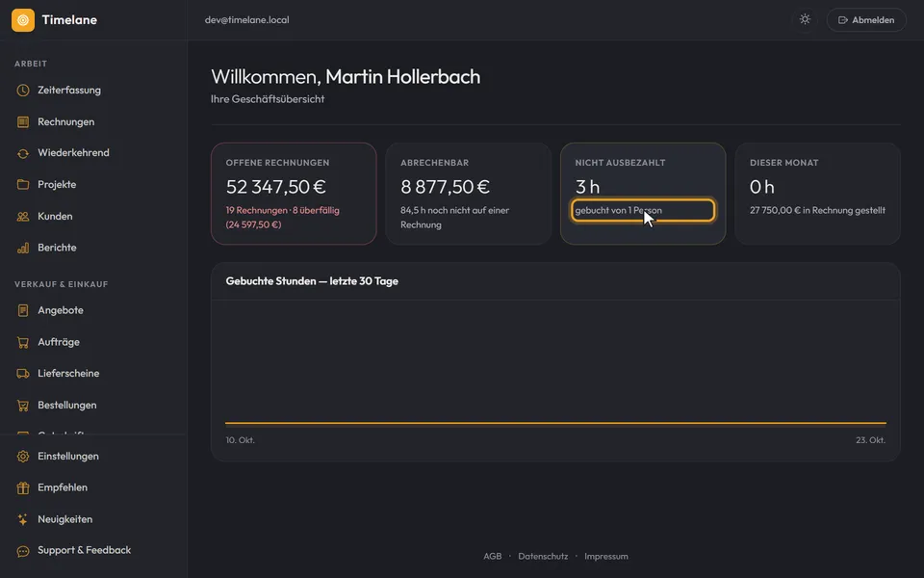Open the Berichte bar chart icon
The width and height of the screenshot is (924, 578).
click(23, 248)
